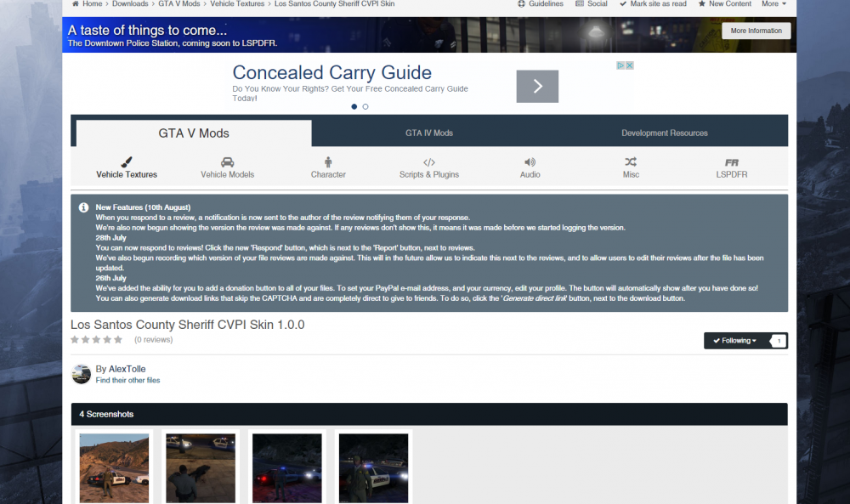The image size is (850, 504).
Task: Open AlexTolle's profile link
Action: pyautogui.click(x=127, y=368)
